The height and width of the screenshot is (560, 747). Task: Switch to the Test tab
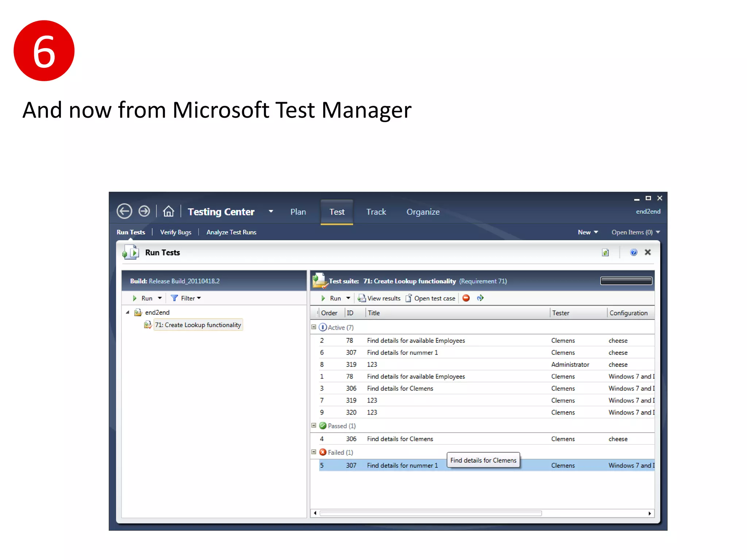[337, 212]
